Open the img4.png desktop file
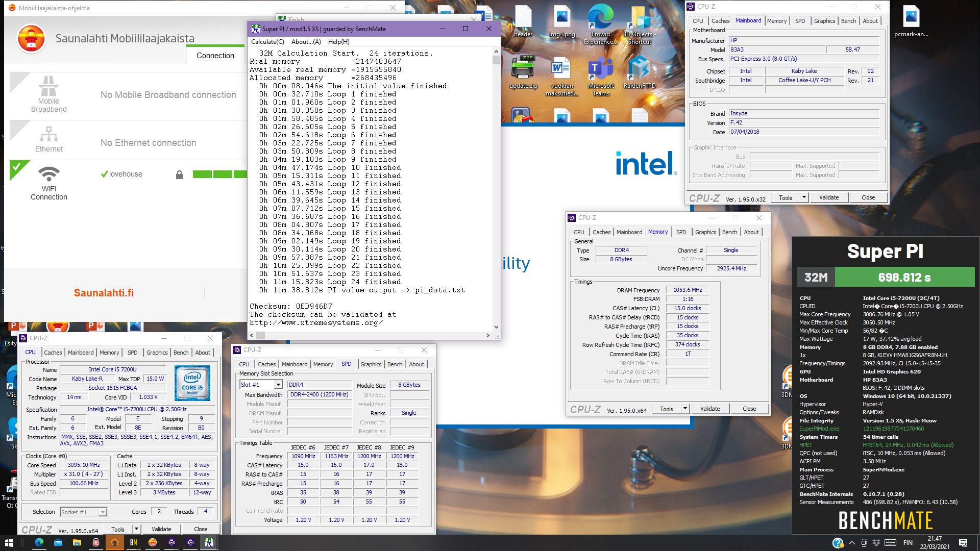Viewport: 980px width, 551px height. [561, 21]
